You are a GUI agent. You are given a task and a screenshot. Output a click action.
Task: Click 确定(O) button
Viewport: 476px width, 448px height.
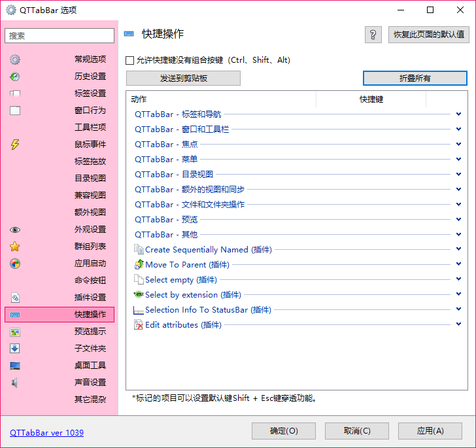pos(284,431)
